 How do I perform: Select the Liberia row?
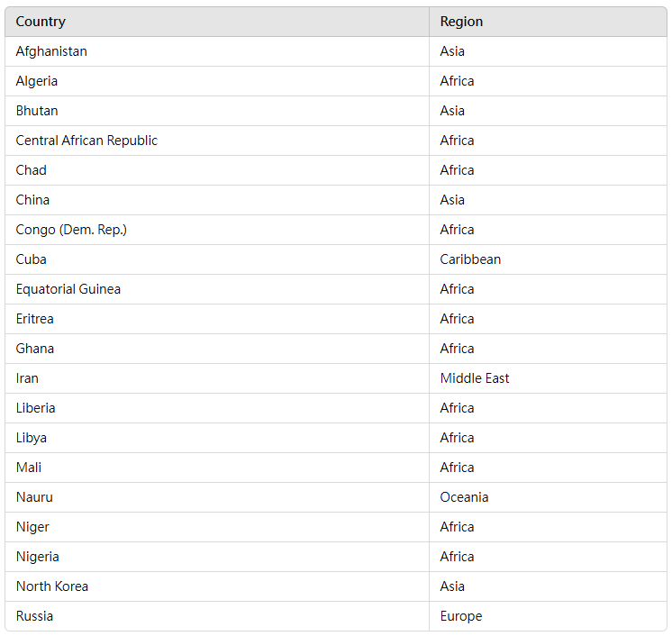click(36, 408)
